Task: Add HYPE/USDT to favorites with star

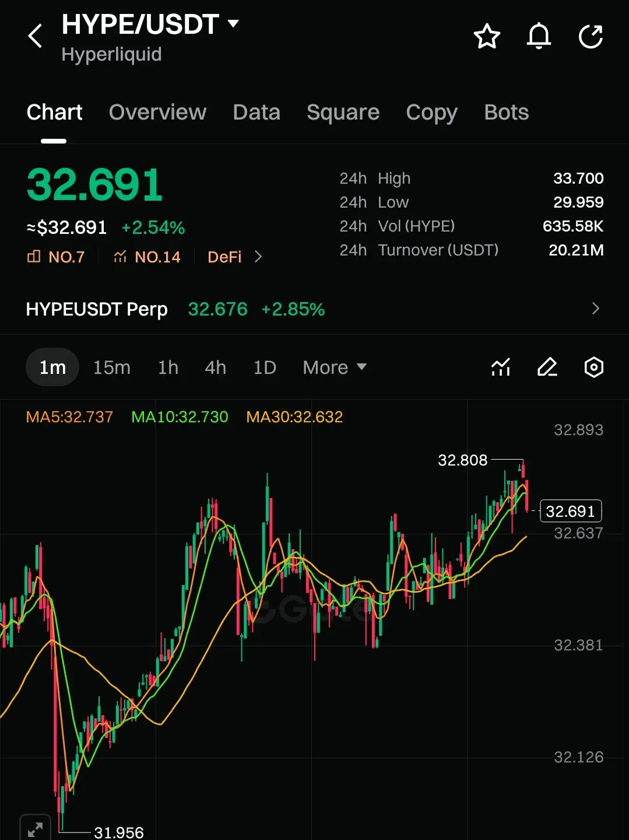Action: (487, 36)
